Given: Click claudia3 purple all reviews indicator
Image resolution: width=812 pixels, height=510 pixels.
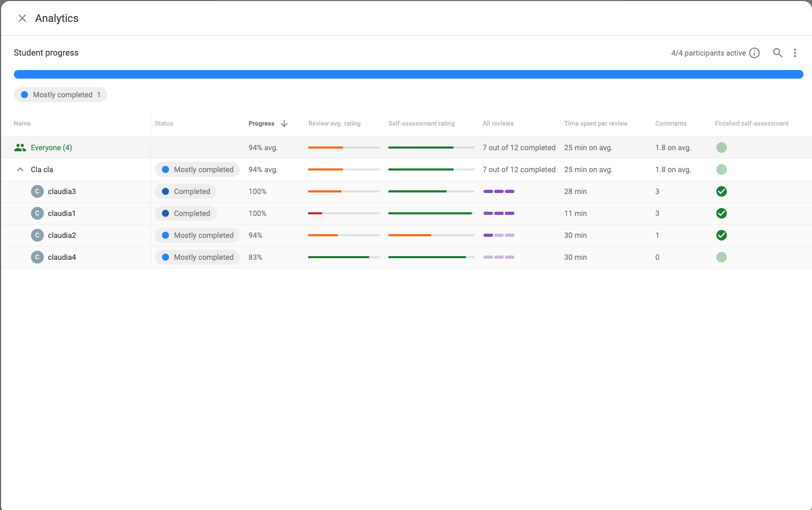Looking at the screenshot, I should click(499, 191).
